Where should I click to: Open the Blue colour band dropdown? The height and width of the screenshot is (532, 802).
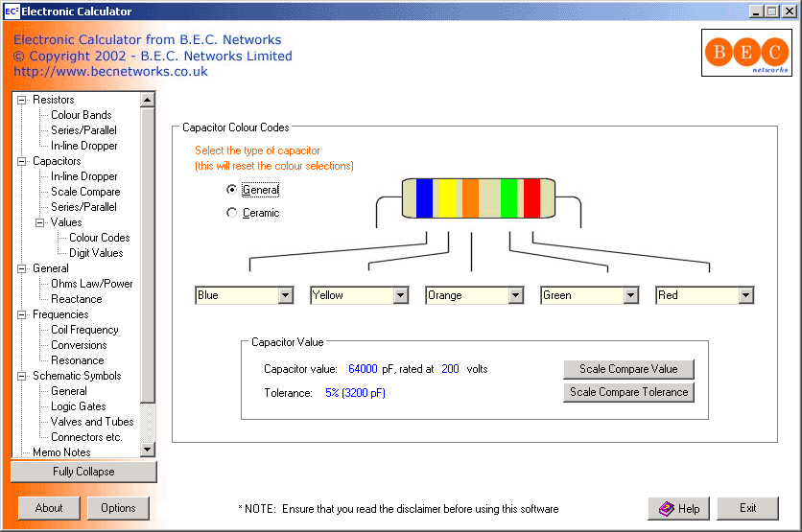point(285,295)
